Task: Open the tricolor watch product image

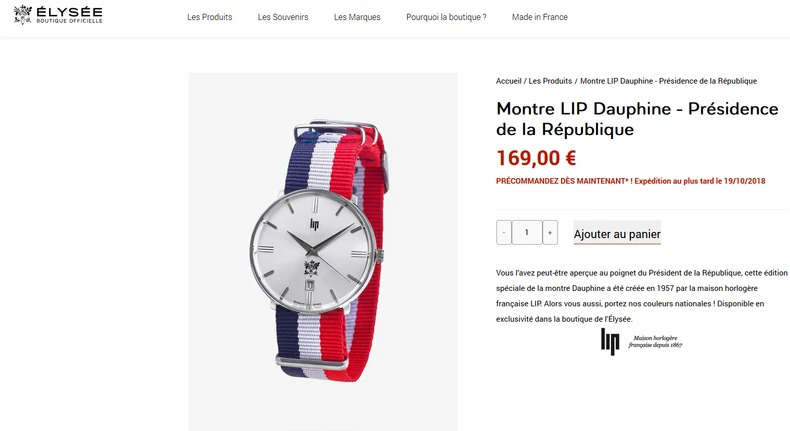Action: point(323,252)
